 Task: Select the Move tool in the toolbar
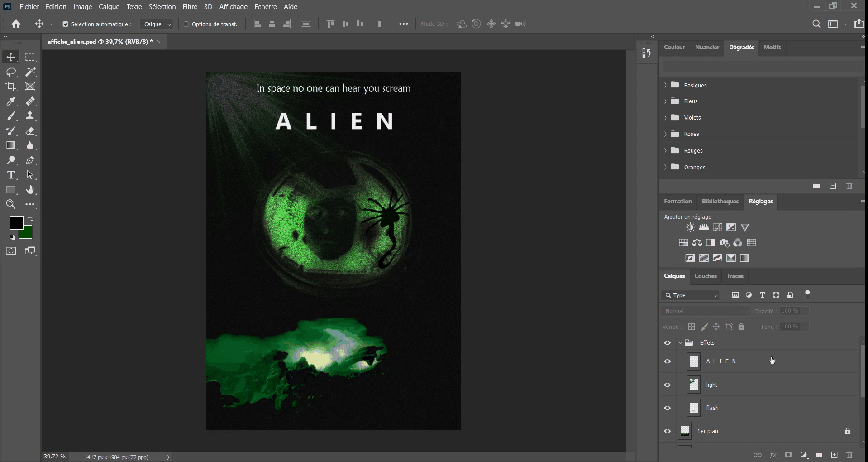pos(11,57)
